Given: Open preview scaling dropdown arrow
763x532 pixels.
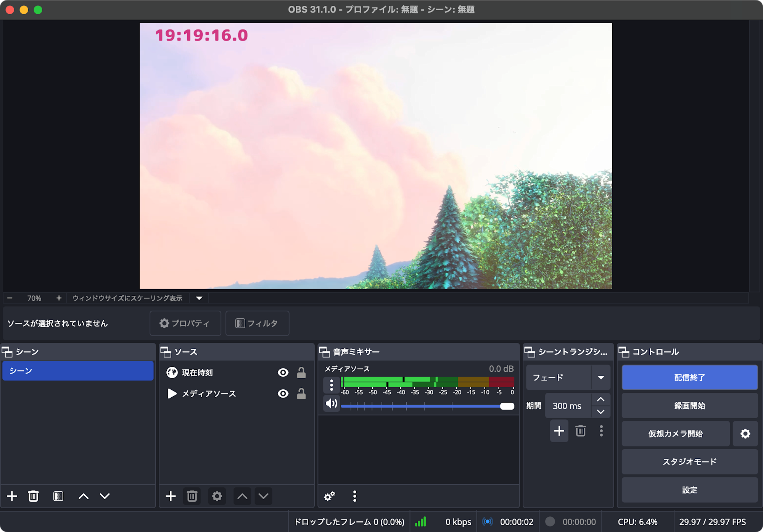Looking at the screenshot, I should tap(199, 298).
